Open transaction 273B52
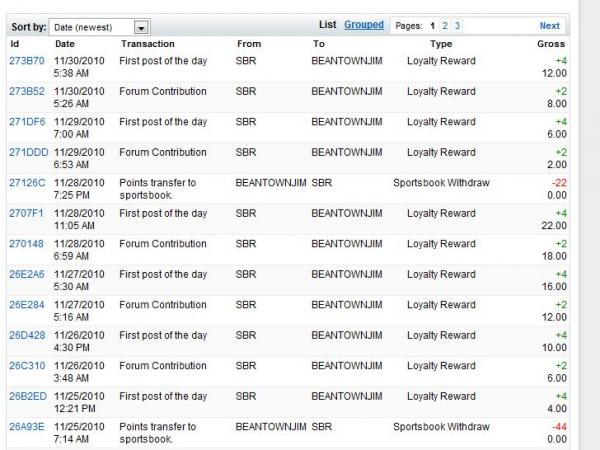600x450 pixels. [27, 92]
